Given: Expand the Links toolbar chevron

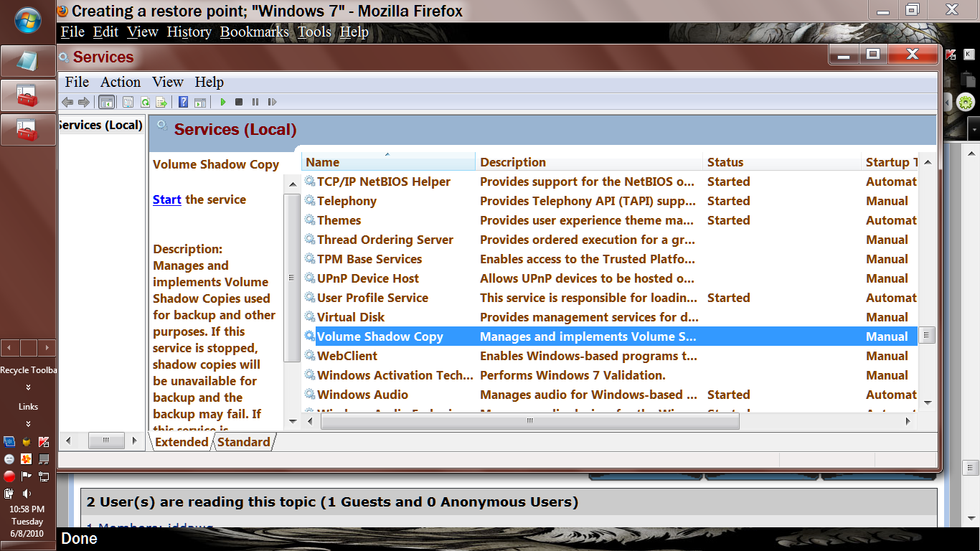Looking at the screenshot, I should coord(28,423).
